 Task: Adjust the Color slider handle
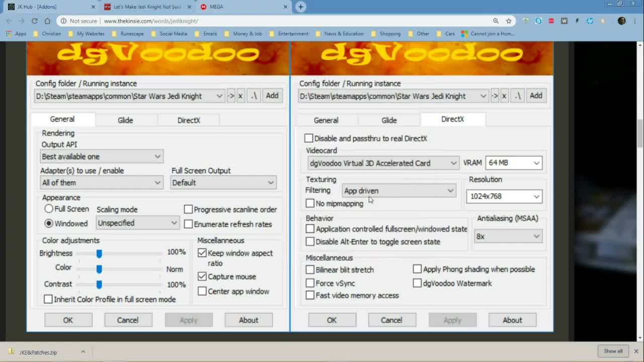pos(99,269)
